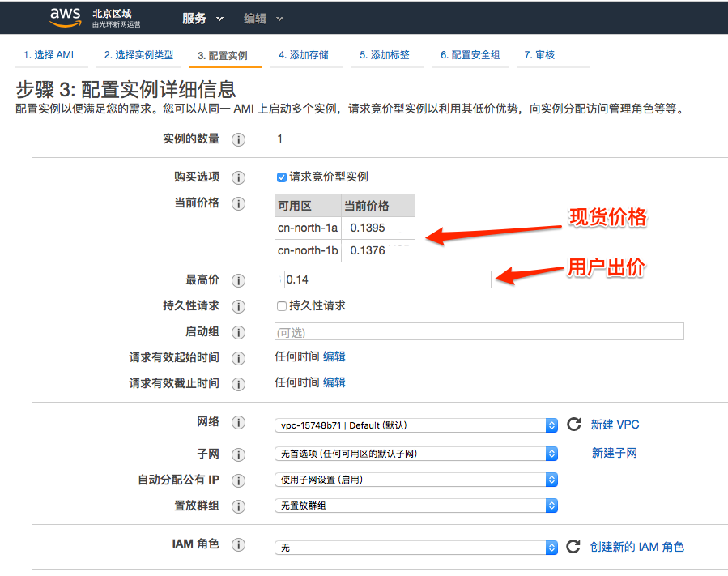Go to step 2 选择实例类型 tab

(x=138, y=55)
